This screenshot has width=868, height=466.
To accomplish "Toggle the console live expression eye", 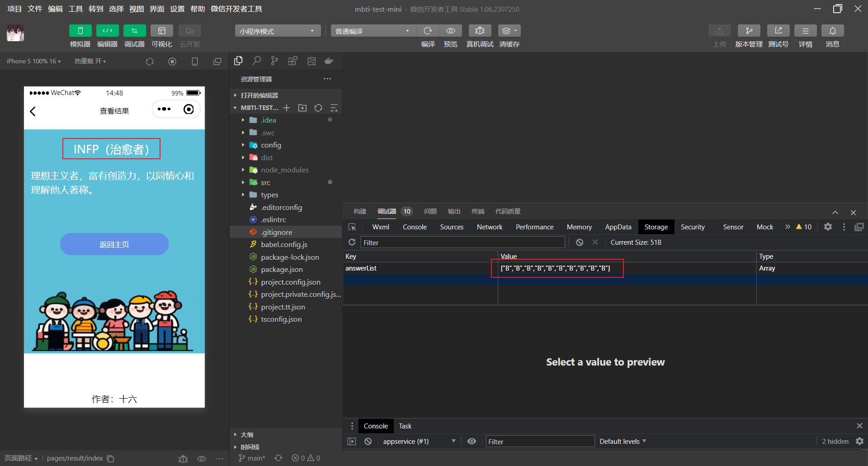I will [x=472, y=441].
